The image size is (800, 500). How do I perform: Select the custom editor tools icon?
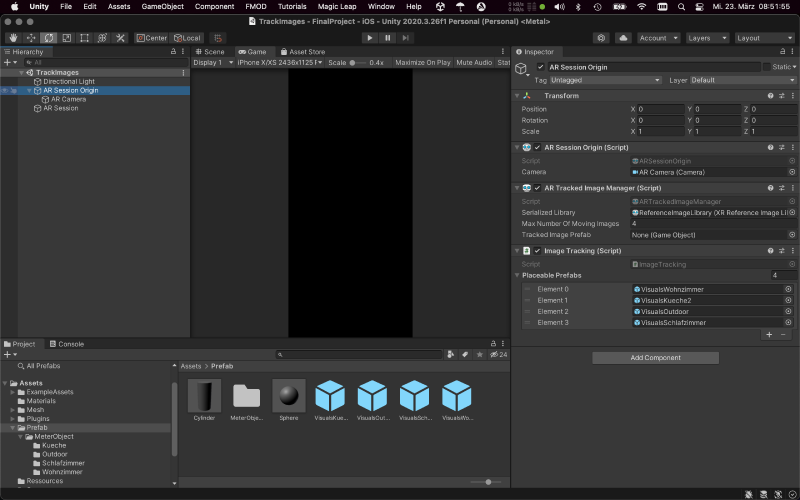[120, 38]
